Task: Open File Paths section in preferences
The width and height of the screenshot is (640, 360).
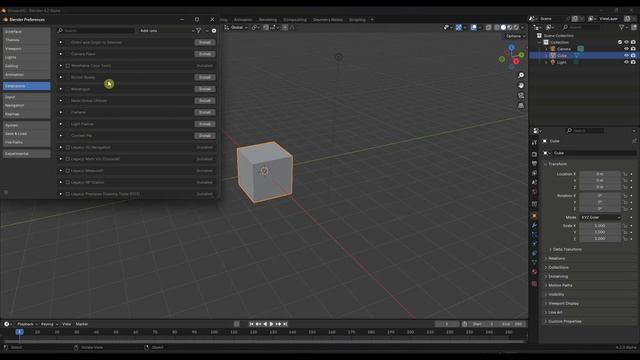Action: pyautogui.click(x=27, y=142)
